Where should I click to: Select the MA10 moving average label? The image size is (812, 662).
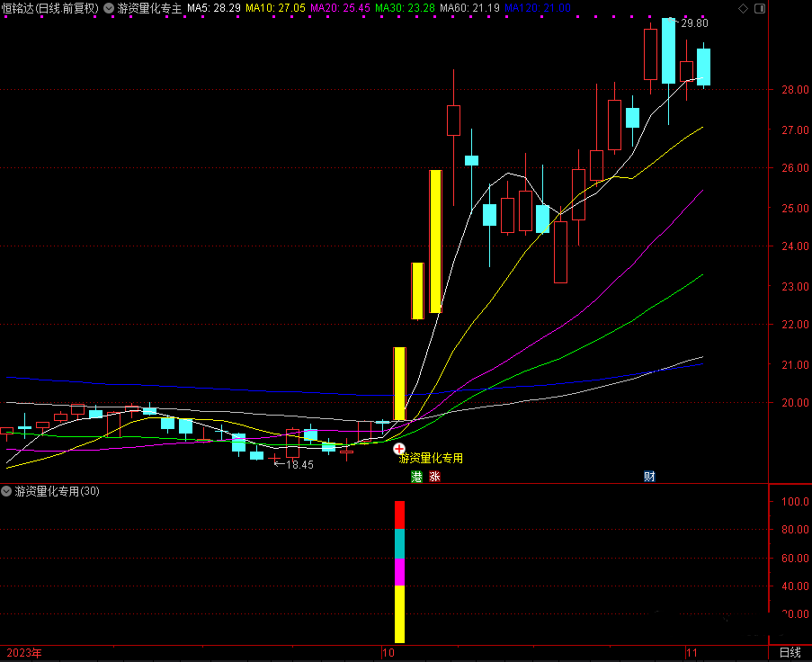275,8
